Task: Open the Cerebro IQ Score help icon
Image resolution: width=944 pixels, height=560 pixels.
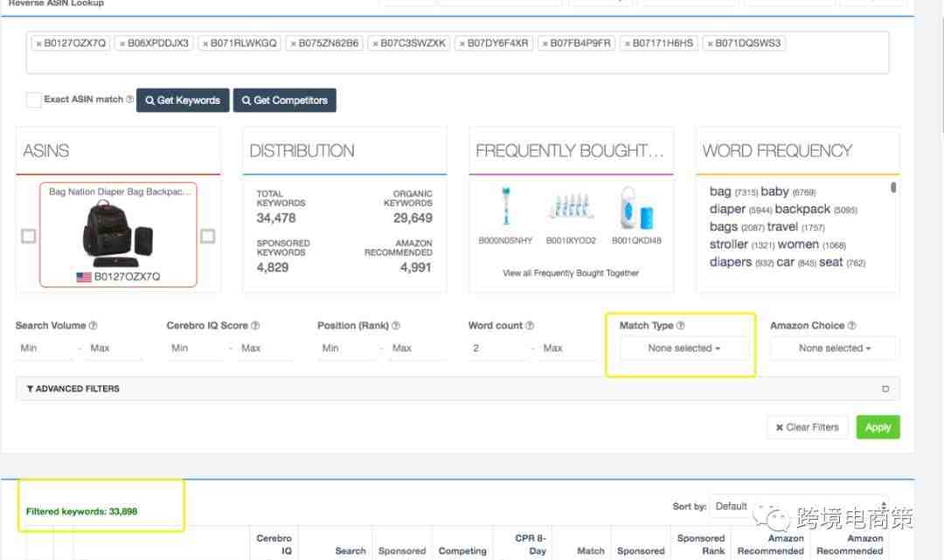Action: click(255, 325)
